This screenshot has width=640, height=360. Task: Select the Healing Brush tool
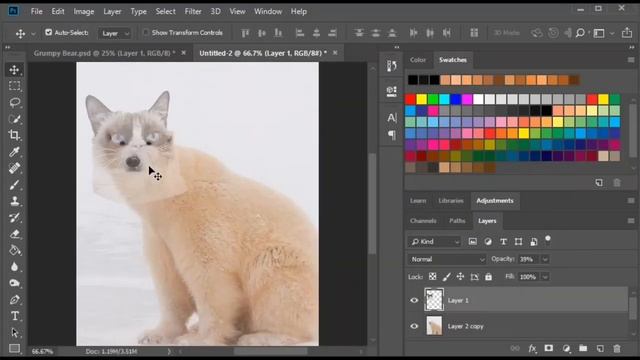tap(14, 168)
